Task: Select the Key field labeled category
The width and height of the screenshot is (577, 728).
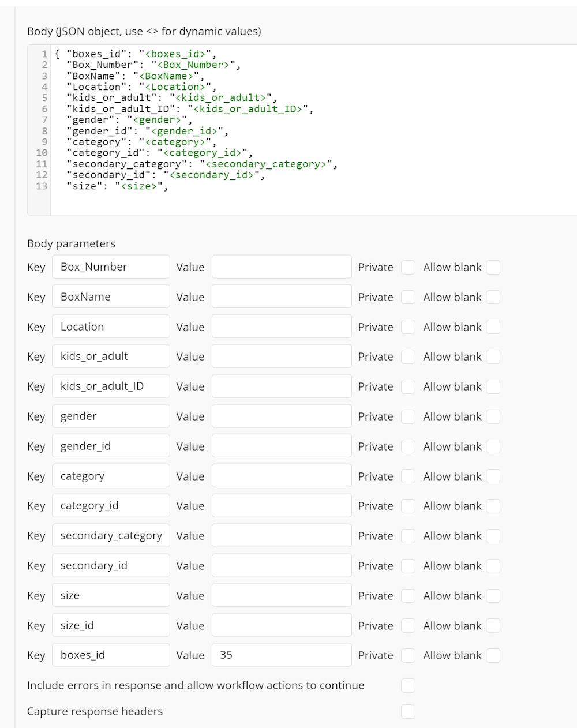Action: (x=111, y=475)
